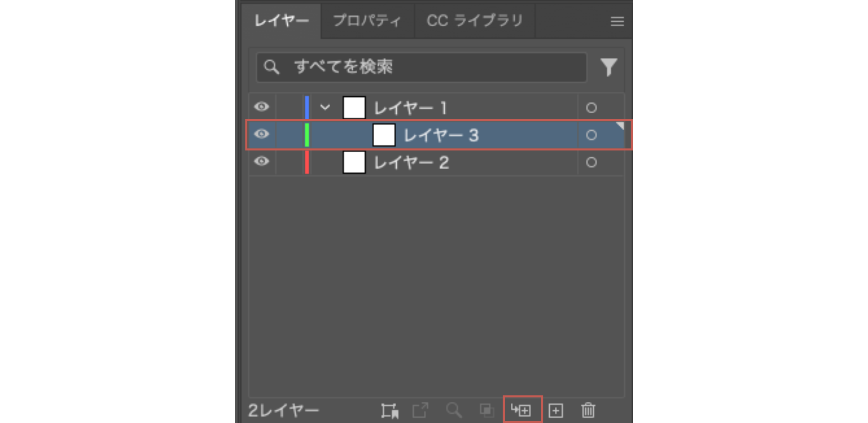Image resolution: width=868 pixels, height=423 pixels.
Task: Collapse レイヤー 1 with its disclosure chevron
Action: point(326,107)
